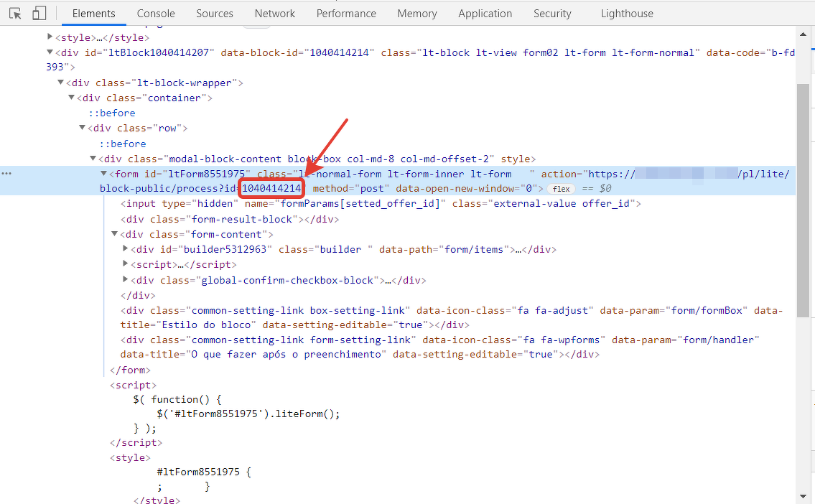Collapse the form-content div
815x504 pixels.
pyautogui.click(x=115, y=234)
